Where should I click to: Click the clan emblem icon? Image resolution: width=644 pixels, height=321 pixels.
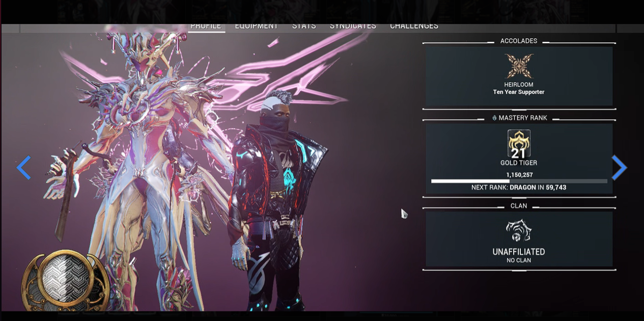click(519, 232)
